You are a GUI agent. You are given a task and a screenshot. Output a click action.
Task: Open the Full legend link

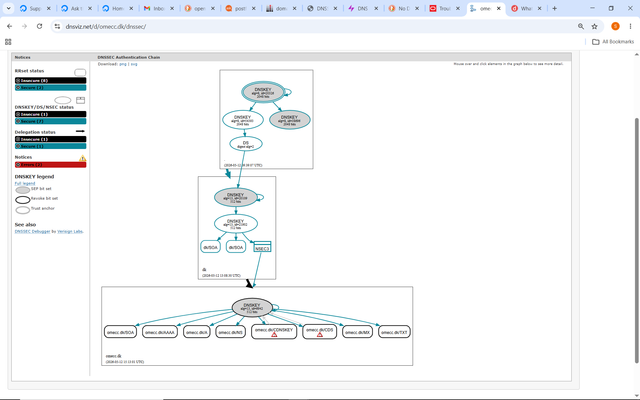pos(25,183)
